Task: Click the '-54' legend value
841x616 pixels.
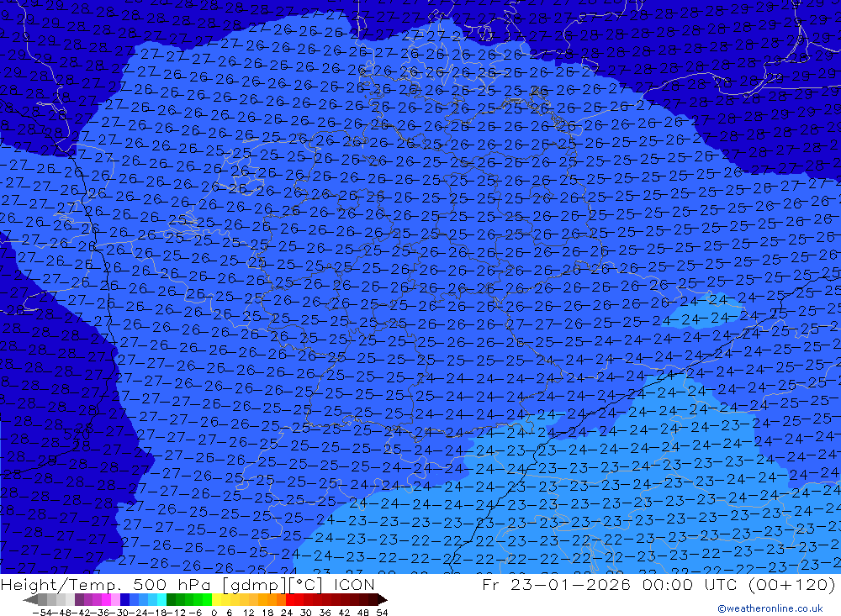Action: point(42,613)
